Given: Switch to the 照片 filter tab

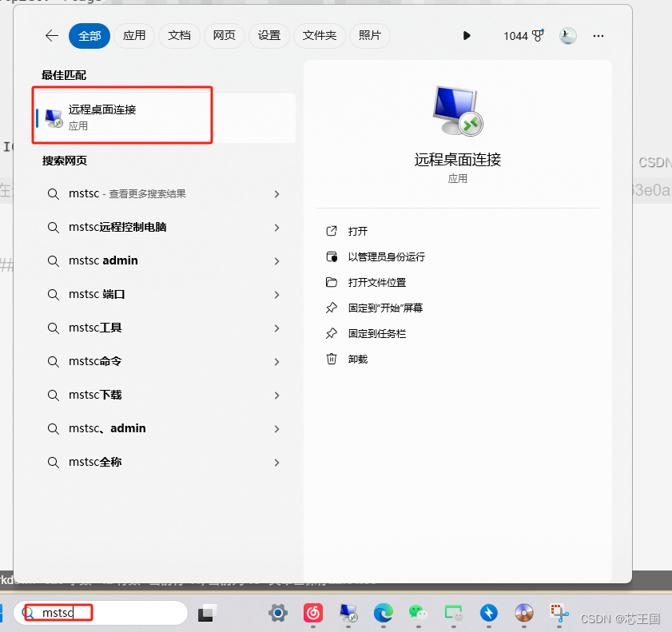Looking at the screenshot, I should (370, 36).
